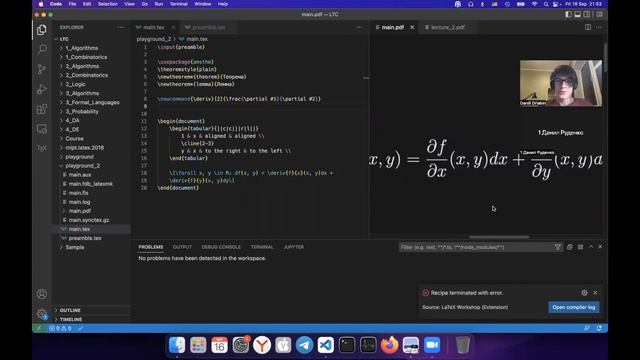The image size is (640, 360).
Task: Collapse the playground_2 folder
Action: [x=82, y=166]
